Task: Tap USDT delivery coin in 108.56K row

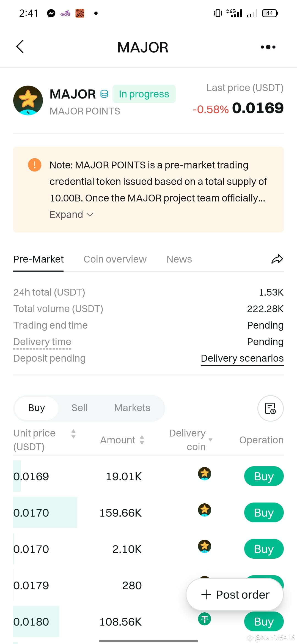Action: point(205,619)
